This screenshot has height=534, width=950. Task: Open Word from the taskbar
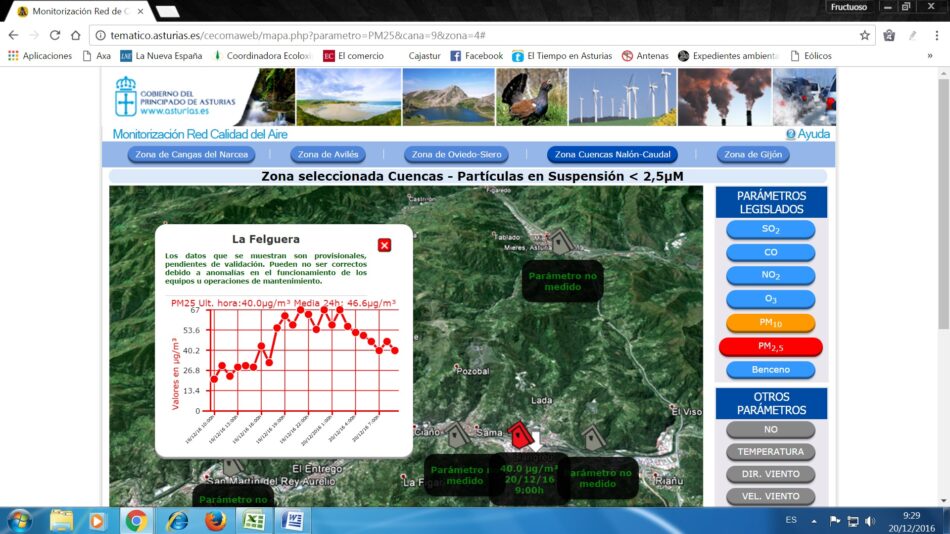[x=293, y=521]
